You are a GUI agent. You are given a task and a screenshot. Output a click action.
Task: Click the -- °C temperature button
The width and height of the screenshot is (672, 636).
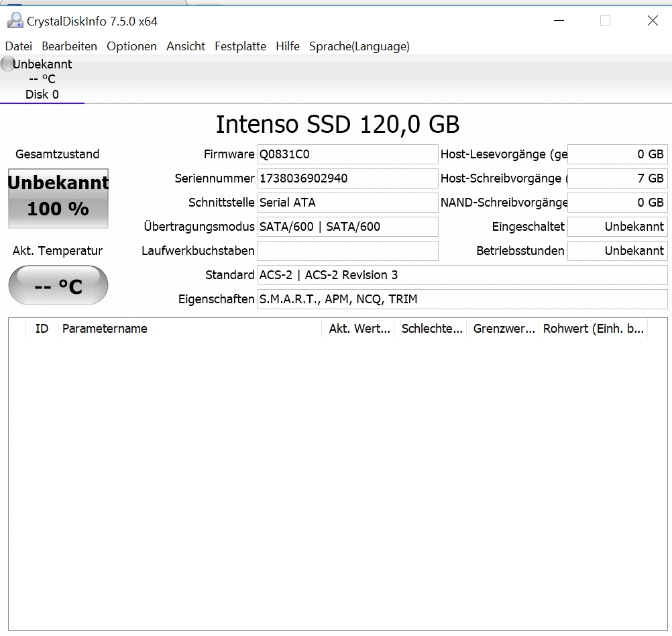58,285
